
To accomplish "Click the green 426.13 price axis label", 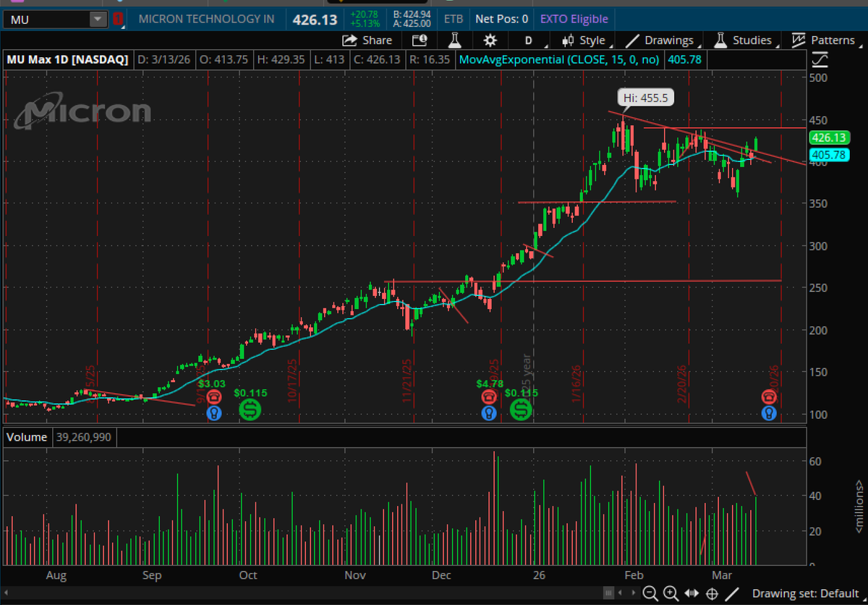I will tap(829, 138).
